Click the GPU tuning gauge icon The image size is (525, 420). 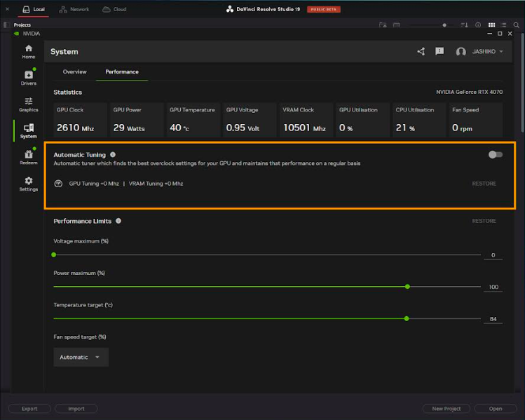click(58, 184)
